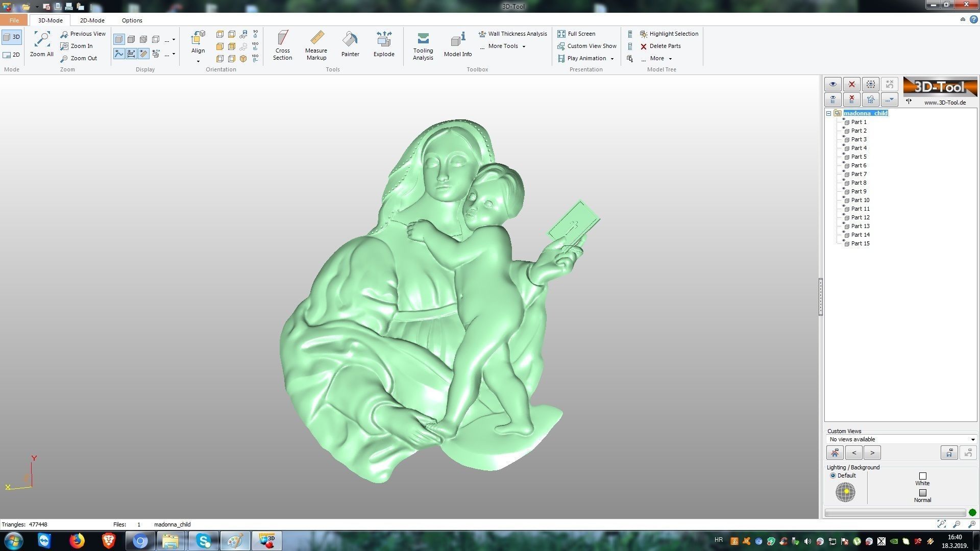Toggle visibility eye of Part 1
This screenshot has height=551, width=980.
tap(844, 119)
